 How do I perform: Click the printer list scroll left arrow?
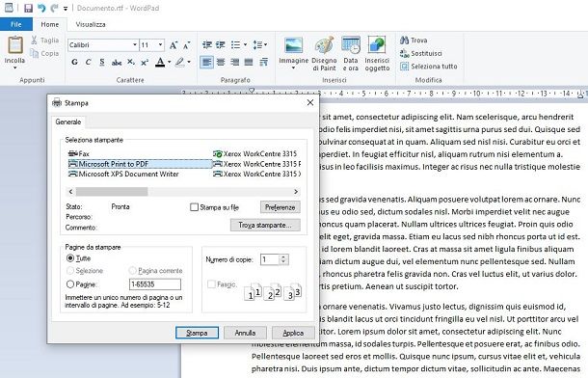click(71, 192)
